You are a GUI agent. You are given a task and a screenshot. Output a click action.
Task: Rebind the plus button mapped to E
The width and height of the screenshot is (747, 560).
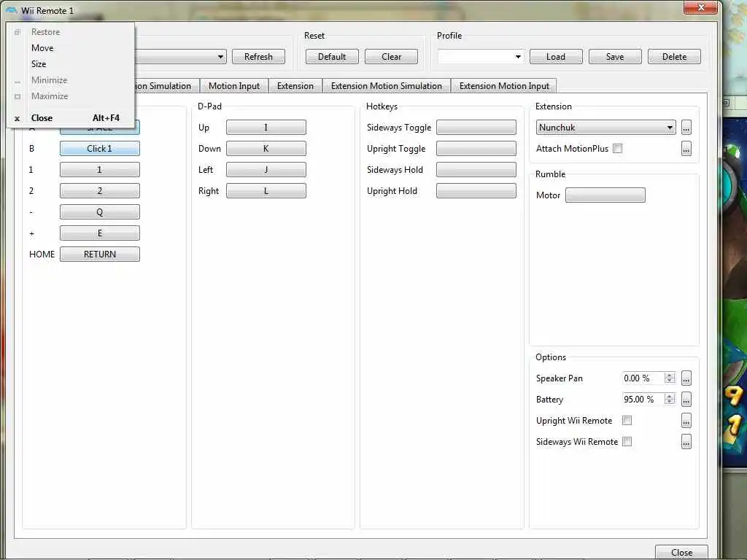(99, 233)
